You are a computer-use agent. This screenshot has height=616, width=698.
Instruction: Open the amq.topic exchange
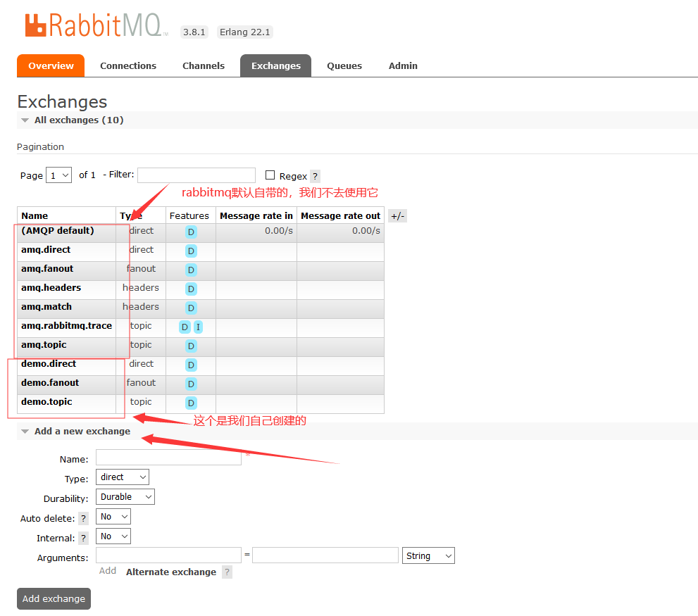44,345
